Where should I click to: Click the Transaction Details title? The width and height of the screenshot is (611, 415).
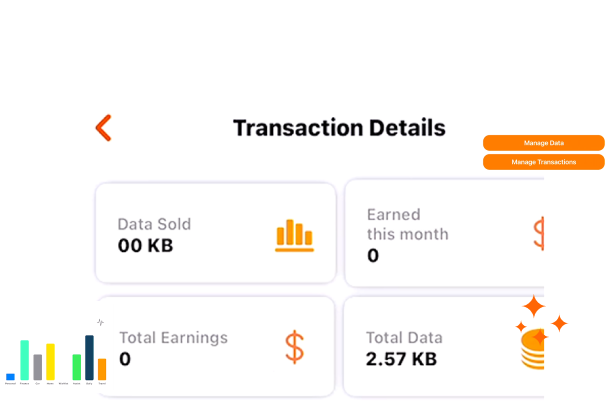(339, 128)
